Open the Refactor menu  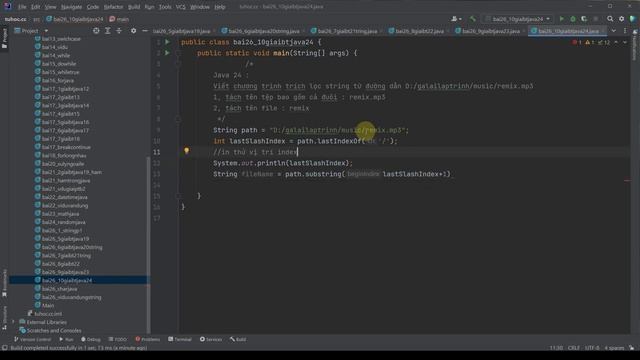tap(113, 7)
